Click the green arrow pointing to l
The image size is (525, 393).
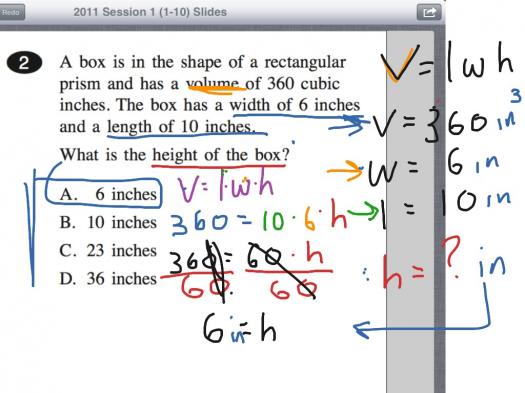(x=363, y=212)
